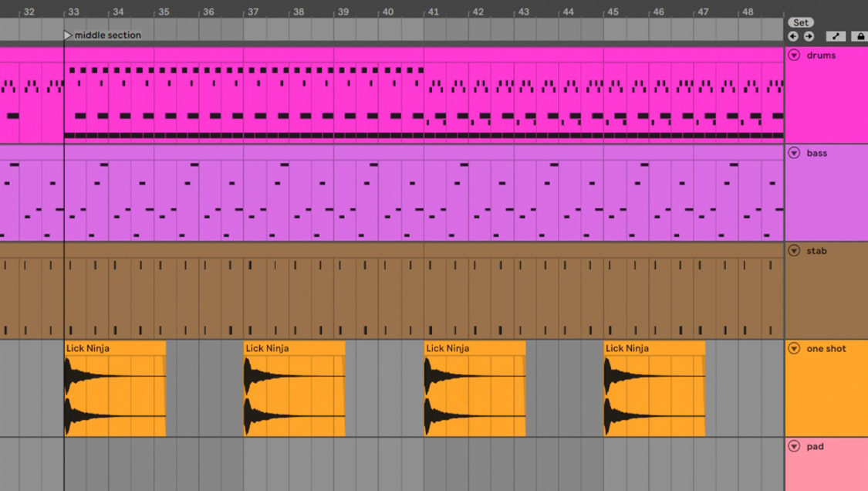Click bar 48 in the beat time ruler

[748, 12]
